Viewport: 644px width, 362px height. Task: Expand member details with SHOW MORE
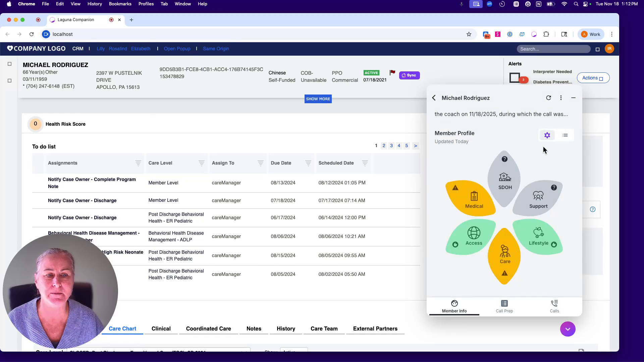318,99
